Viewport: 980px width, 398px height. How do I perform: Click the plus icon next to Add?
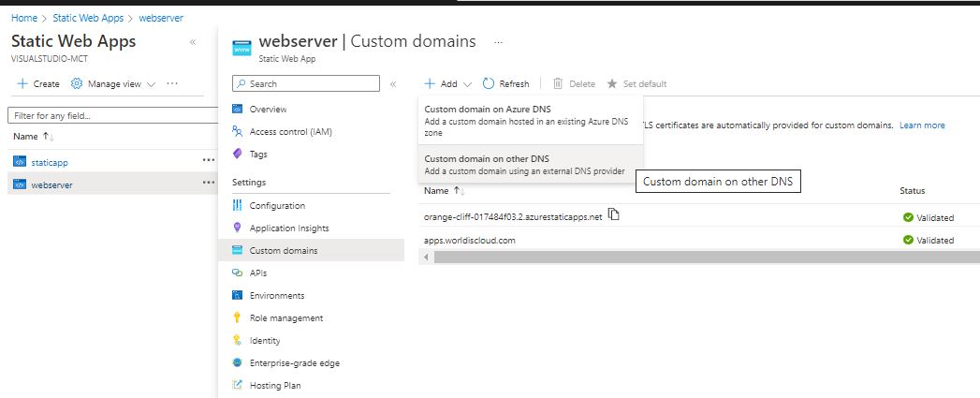430,83
